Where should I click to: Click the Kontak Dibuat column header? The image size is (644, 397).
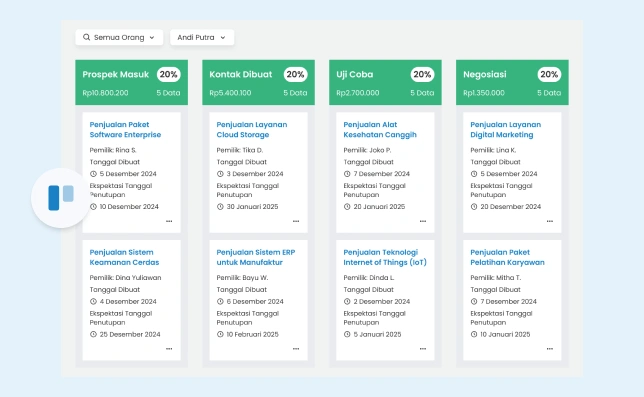coord(258,83)
